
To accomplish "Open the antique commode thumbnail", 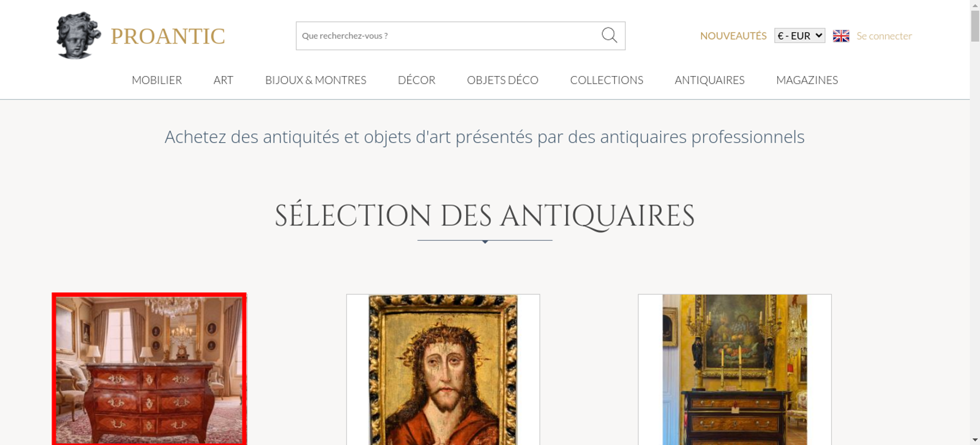I will coord(149,370).
